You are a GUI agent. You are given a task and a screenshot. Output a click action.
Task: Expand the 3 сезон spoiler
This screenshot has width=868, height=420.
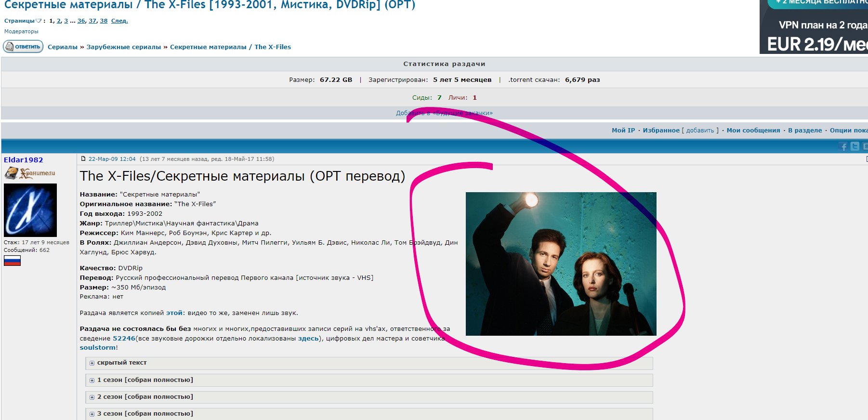pyautogui.click(x=368, y=414)
